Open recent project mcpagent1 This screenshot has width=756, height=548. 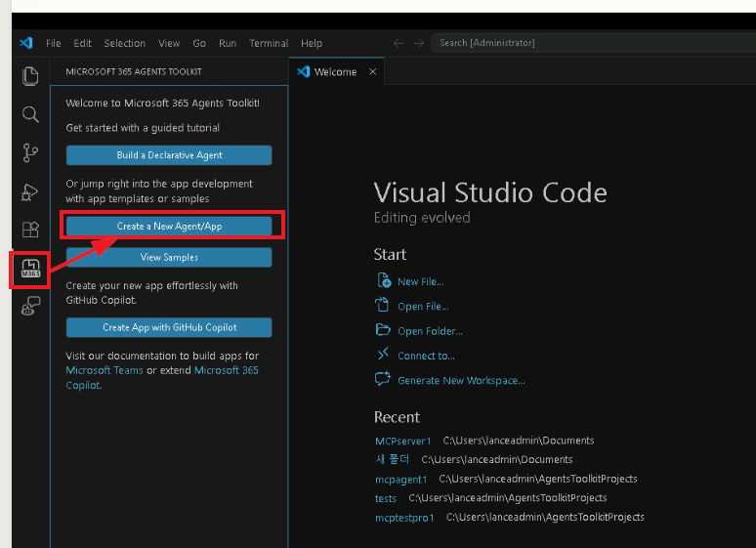401,480
